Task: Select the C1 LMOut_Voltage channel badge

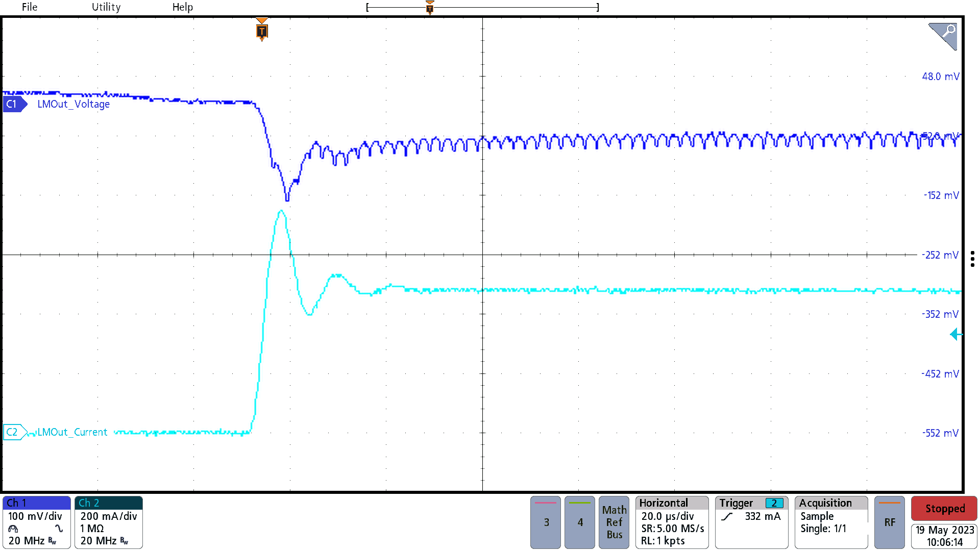Action: coord(14,104)
